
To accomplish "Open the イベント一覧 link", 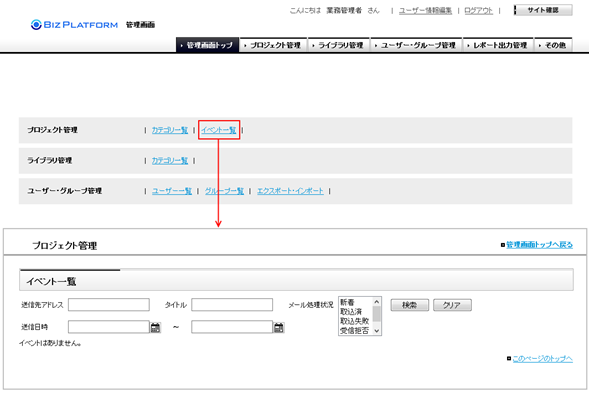I will 219,130.
